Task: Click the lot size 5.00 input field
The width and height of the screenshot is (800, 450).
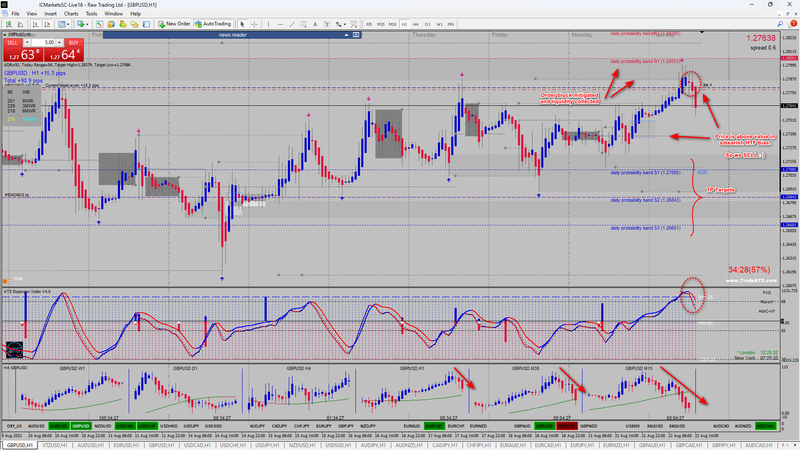Action: (x=47, y=43)
